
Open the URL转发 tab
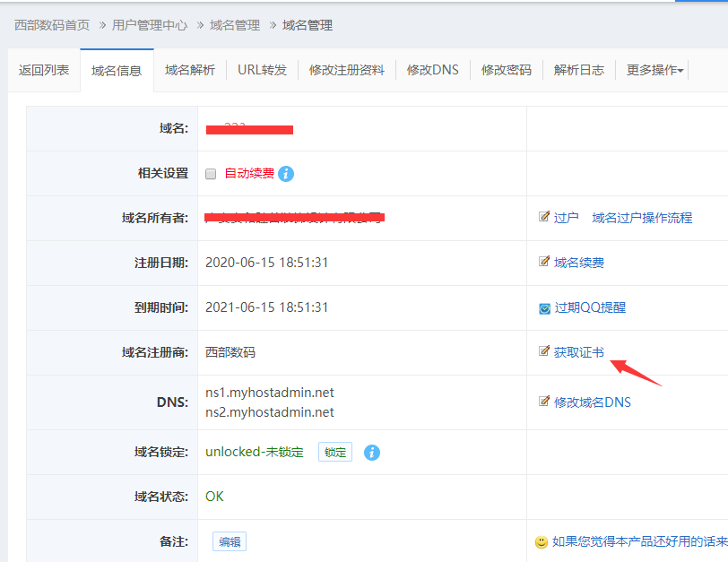(262, 70)
